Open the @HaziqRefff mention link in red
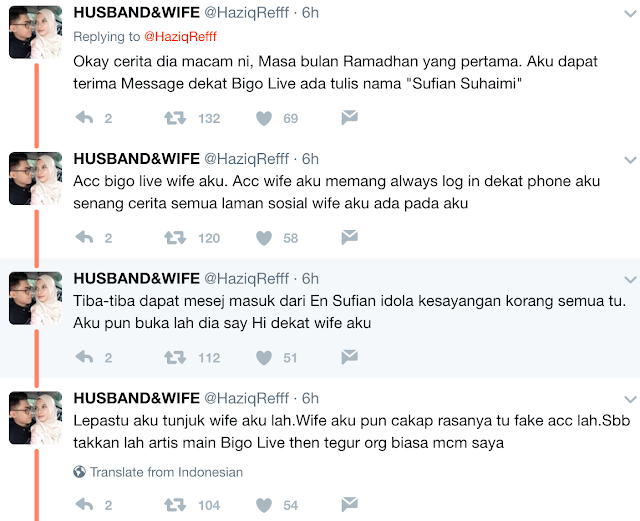Image resolution: width=640 pixels, height=521 pixels. coord(180,37)
